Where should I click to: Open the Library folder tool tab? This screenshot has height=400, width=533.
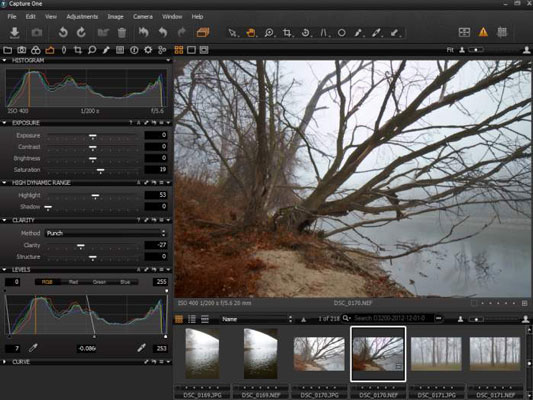pyautogui.click(x=7, y=50)
